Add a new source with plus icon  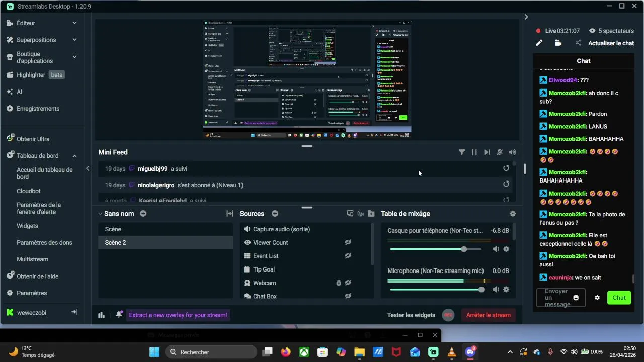(x=275, y=214)
